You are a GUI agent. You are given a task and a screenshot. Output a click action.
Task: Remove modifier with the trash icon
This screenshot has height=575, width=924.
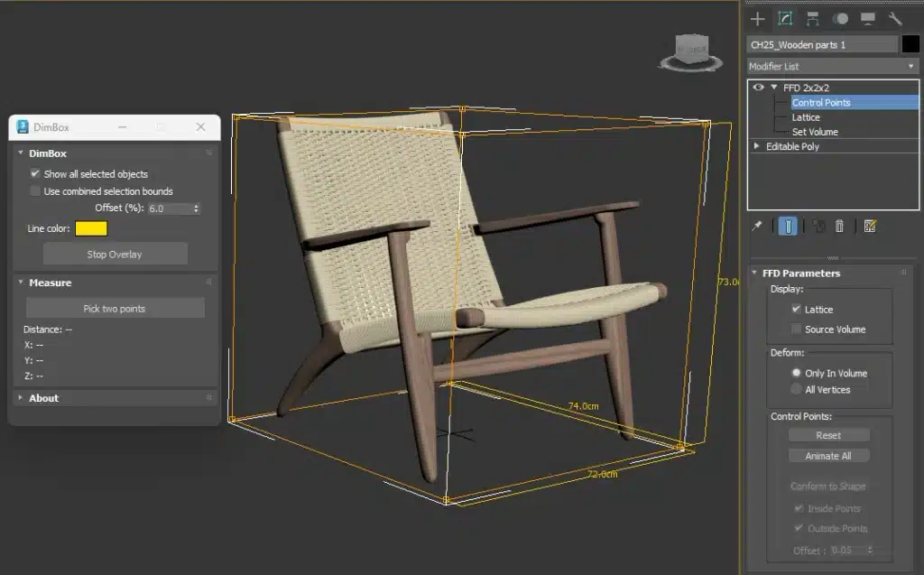point(840,226)
